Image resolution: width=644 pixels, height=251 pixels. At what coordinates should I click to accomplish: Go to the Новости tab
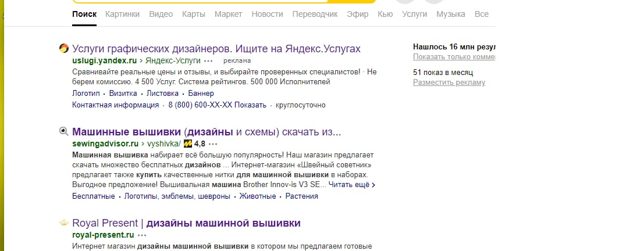268,15
